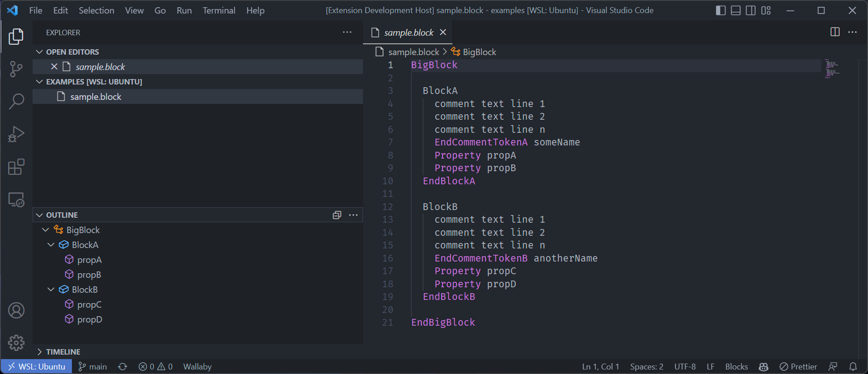Select the sample.block editor tab

[x=408, y=33]
